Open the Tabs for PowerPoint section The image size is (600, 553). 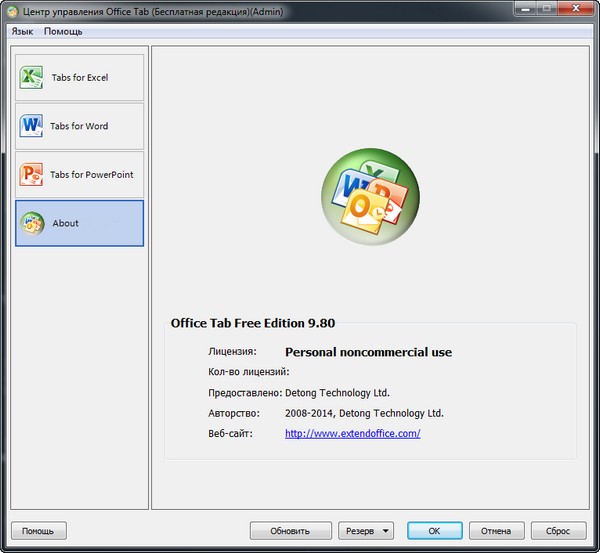(x=80, y=175)
